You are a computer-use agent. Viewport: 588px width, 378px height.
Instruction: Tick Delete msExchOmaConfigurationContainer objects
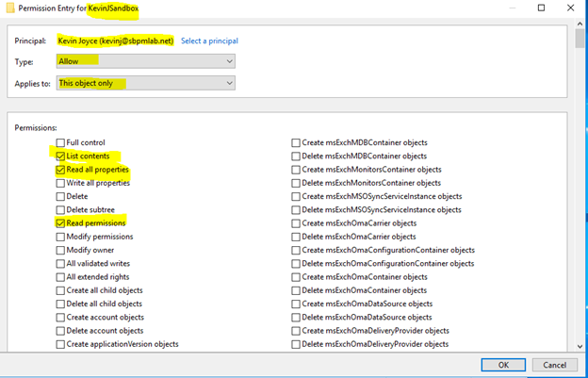tap(296, 264)
